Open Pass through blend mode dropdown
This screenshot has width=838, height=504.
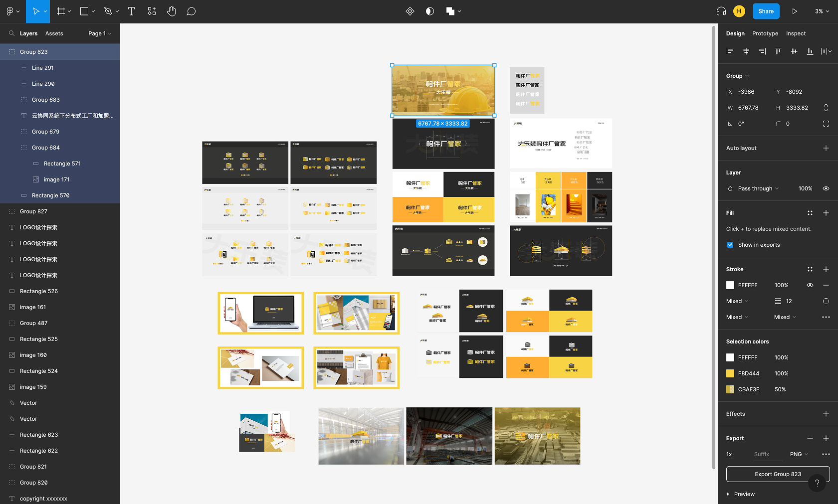758,188
